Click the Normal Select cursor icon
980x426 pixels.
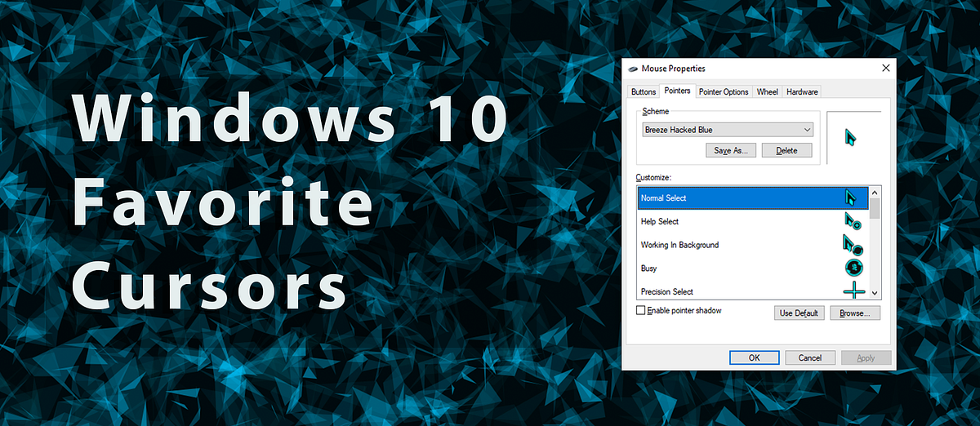click(850, 197)
